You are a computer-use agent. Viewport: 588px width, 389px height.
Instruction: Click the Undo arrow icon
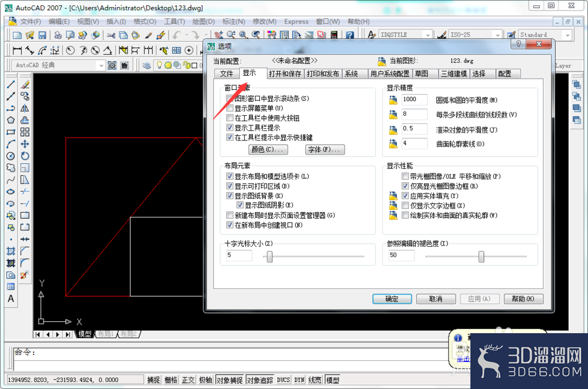coord(177,35)
